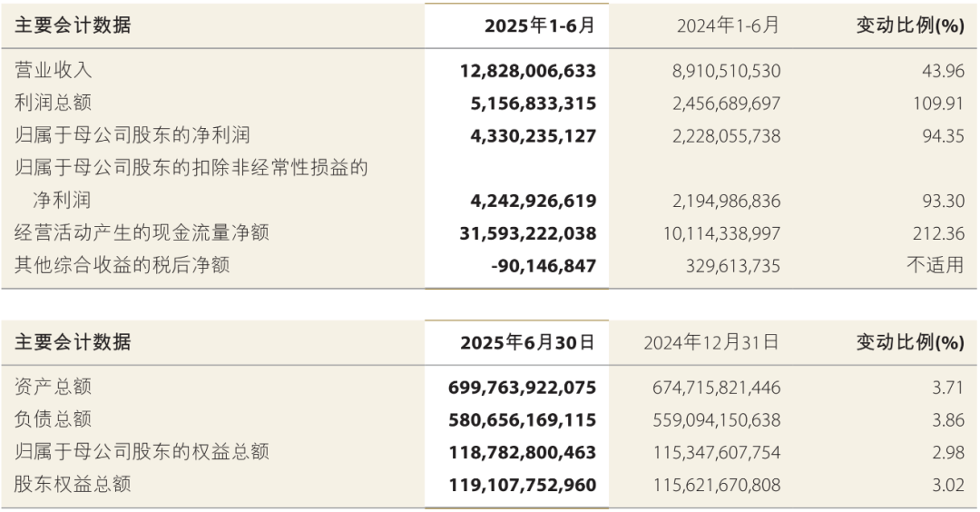Click the 2024年1-6月 column header
The width and height of the screenshot is (980, 512).
pyautogui.click(x=728, y=25)
